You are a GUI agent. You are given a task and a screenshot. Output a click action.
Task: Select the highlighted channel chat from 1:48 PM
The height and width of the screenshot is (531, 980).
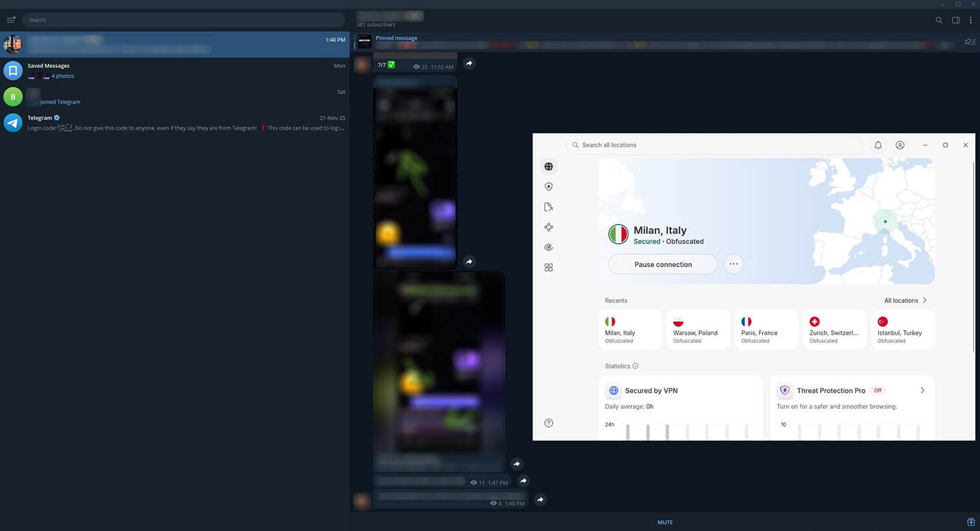[174, 44]
